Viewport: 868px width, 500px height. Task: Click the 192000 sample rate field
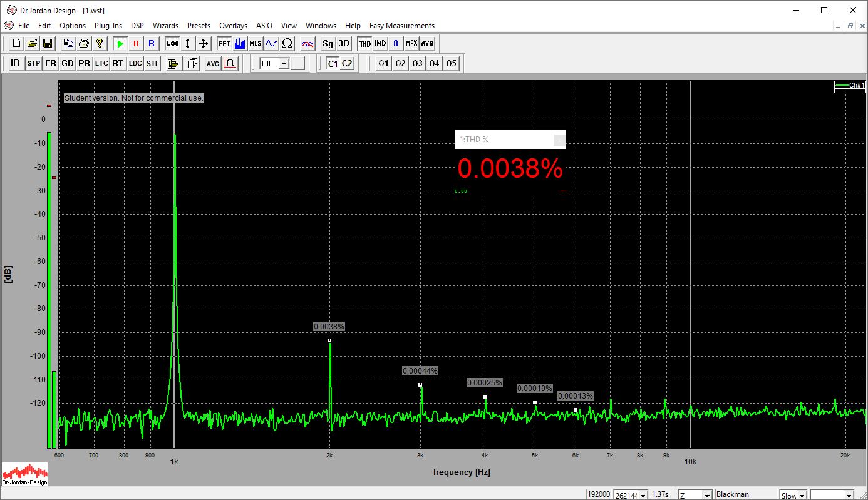tap(599, 494)
